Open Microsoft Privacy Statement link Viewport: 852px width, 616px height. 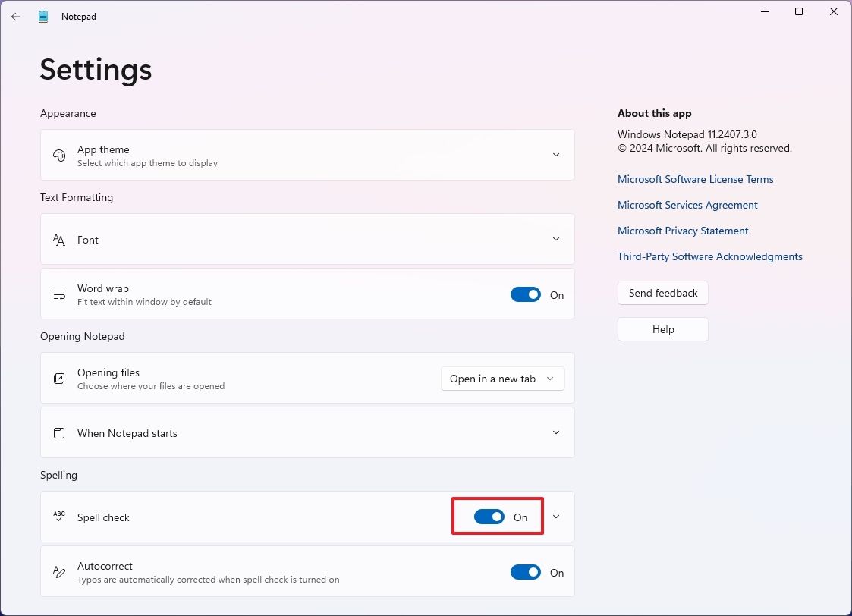coord(682,230)
